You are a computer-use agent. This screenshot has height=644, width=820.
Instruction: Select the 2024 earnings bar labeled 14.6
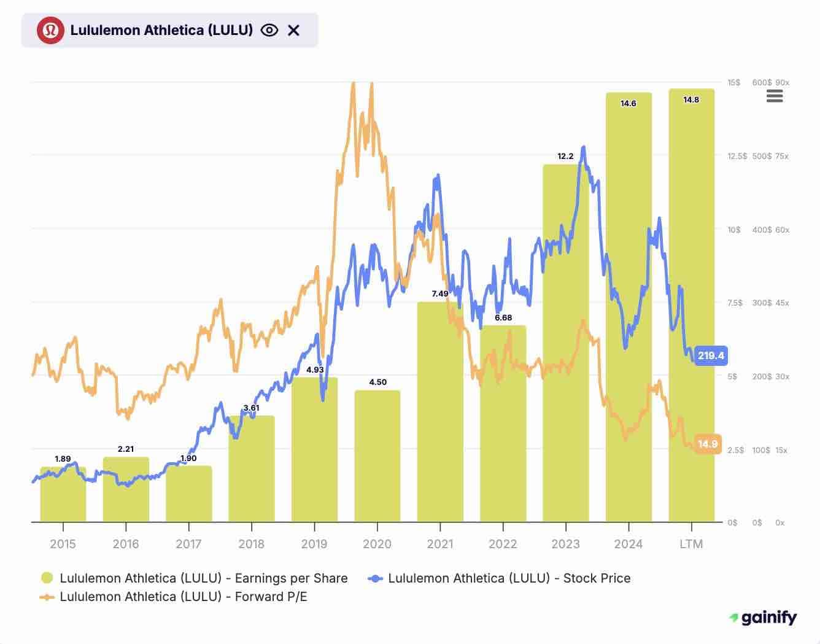pos(629,307)
